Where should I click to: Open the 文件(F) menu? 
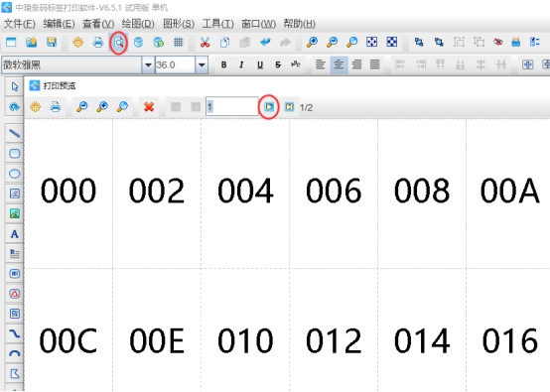(20, 24)
